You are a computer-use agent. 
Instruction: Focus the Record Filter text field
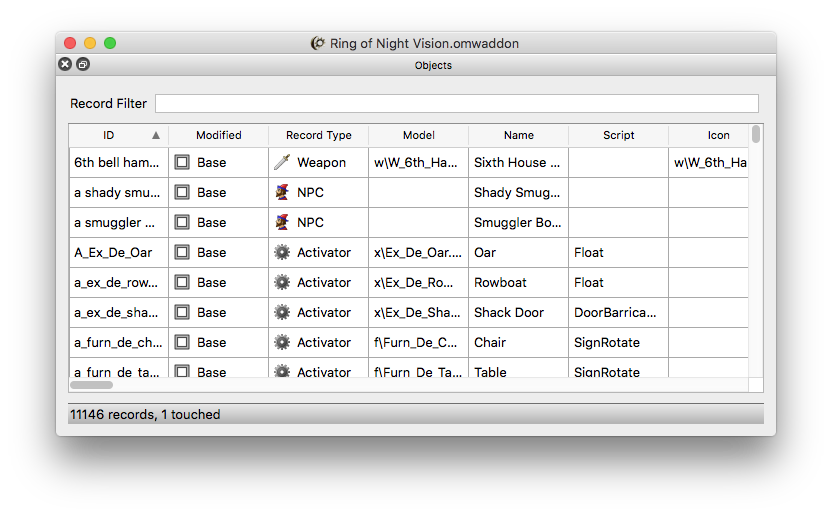point(456,104)
